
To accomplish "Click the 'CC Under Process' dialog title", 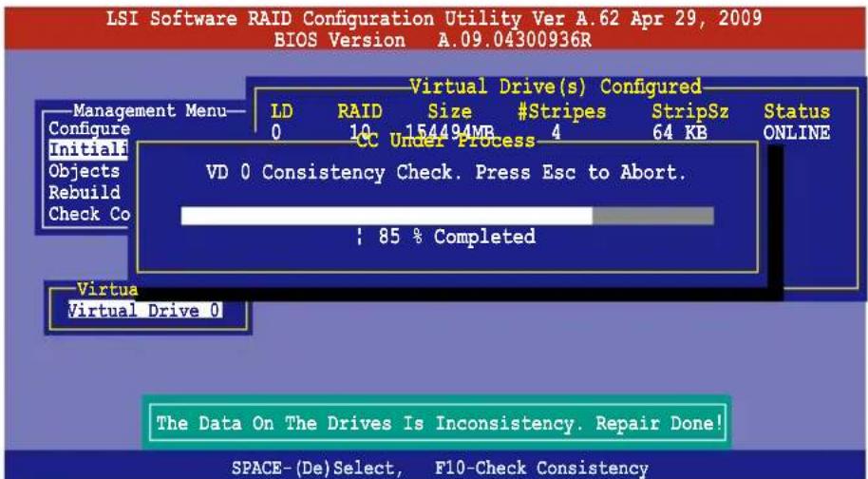I will tap(445, 141).
